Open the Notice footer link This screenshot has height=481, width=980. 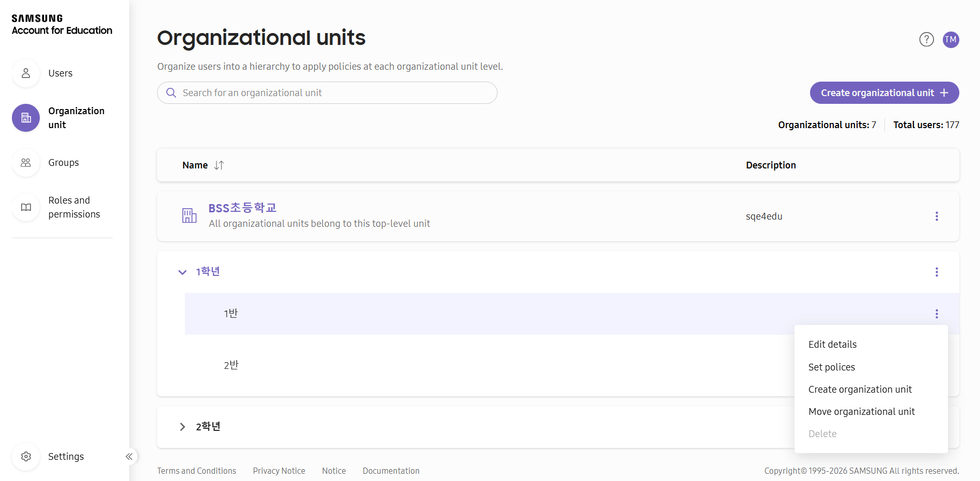click(334, 471)
